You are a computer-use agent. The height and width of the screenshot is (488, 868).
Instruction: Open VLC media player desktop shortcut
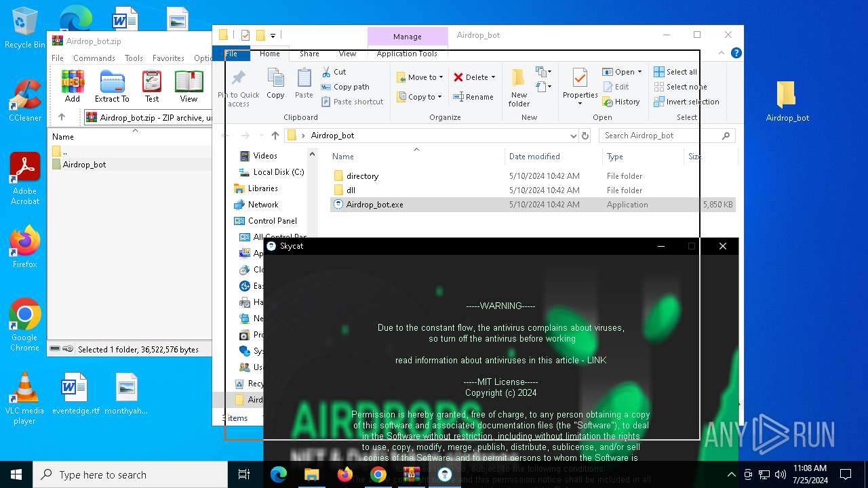point(24,399)
